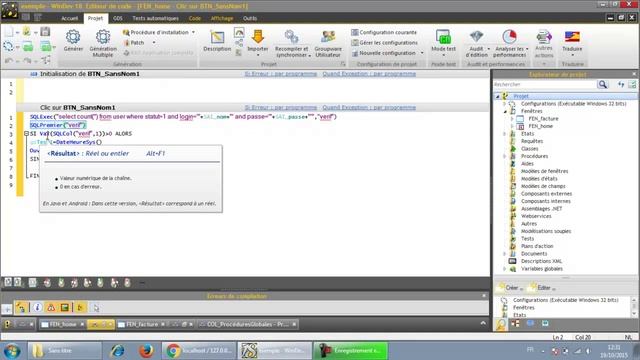Expand the Etats tree node

[x=505, y=134]
